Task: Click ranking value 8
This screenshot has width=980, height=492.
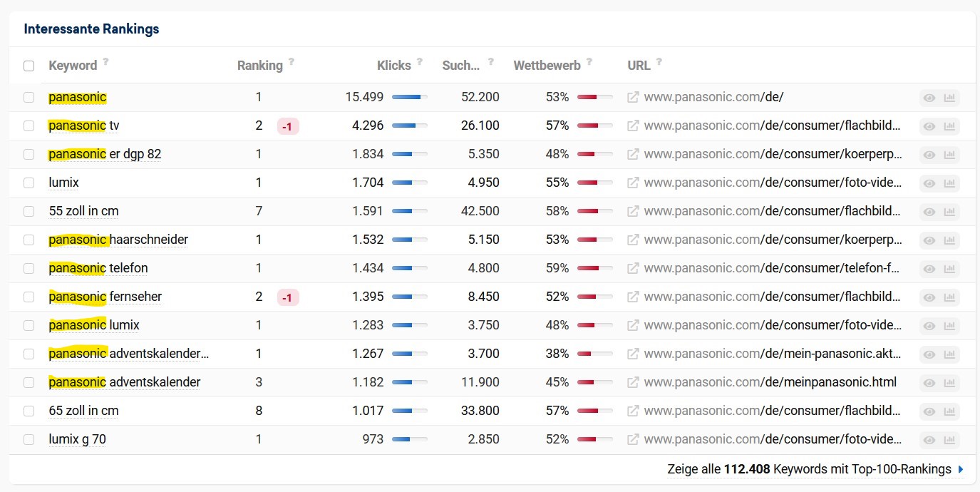Action: tap(259, 411)
